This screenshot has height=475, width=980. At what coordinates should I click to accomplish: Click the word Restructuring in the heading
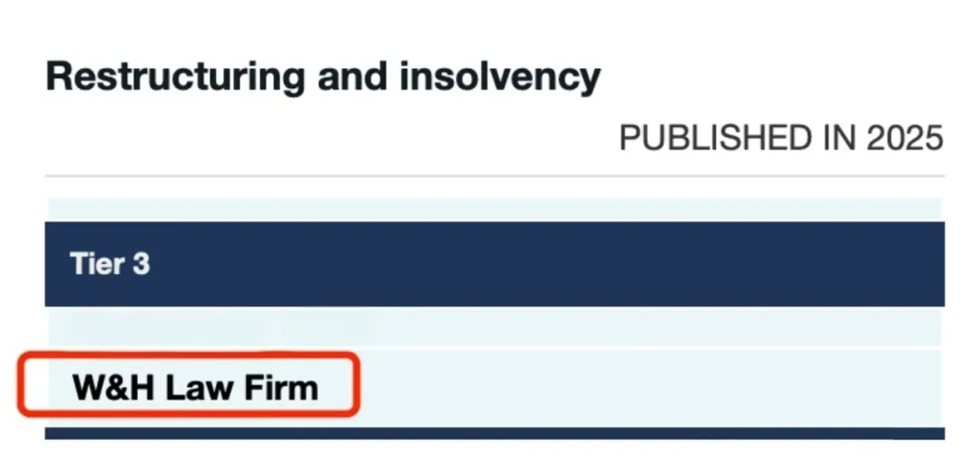pos(175,77)
